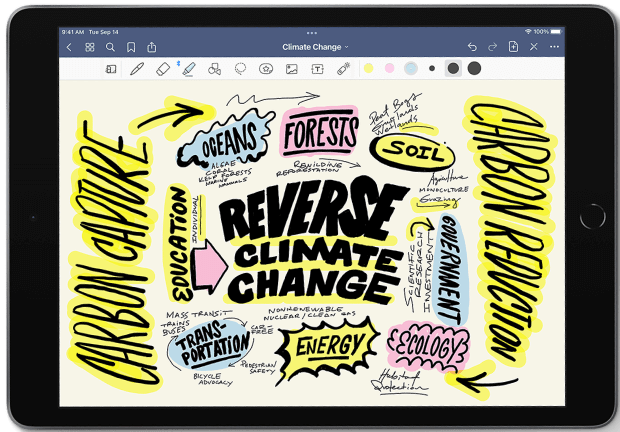Viewport: 620px width, 432px height.
Task: Select the Lasso selection tool
Action: click(240, 69)
